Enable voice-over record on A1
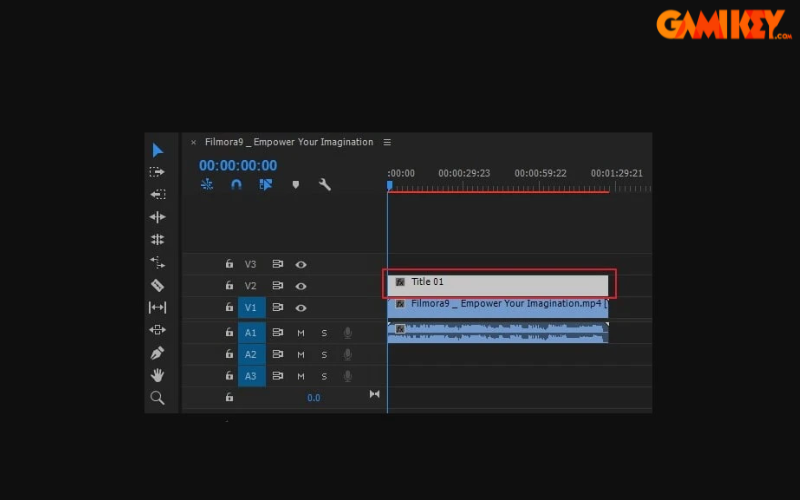The height and width of the screenshot is (500, 800). 347,333
